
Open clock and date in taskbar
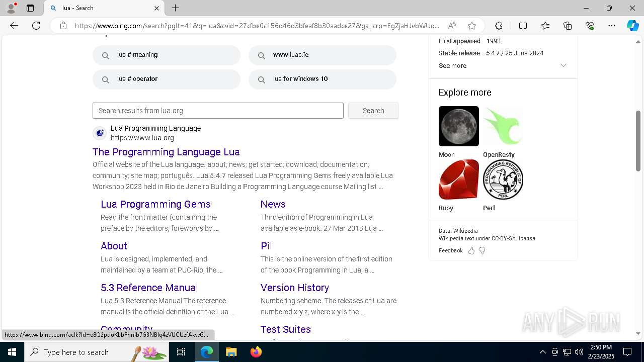pos(601,352)
